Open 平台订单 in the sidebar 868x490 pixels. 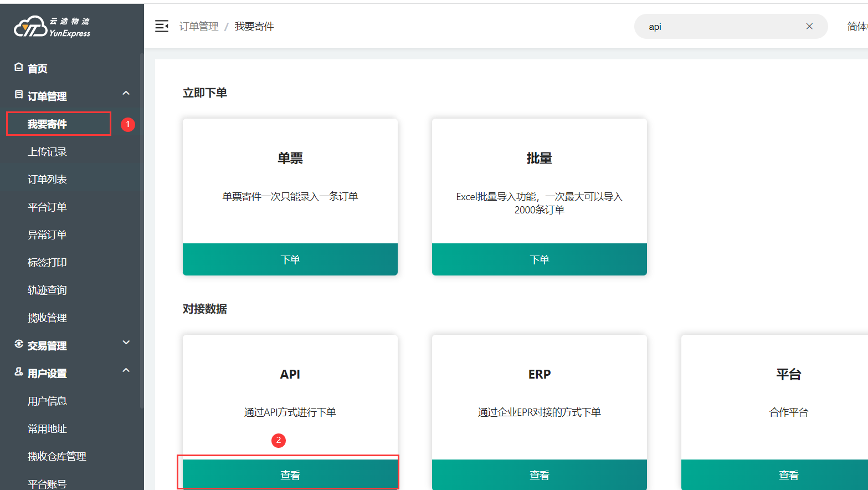point(47,207)
